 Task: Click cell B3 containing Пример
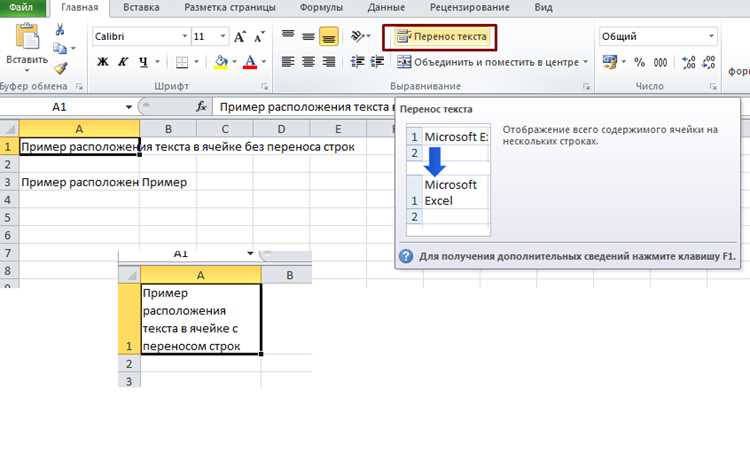click(x=168, y=182)
